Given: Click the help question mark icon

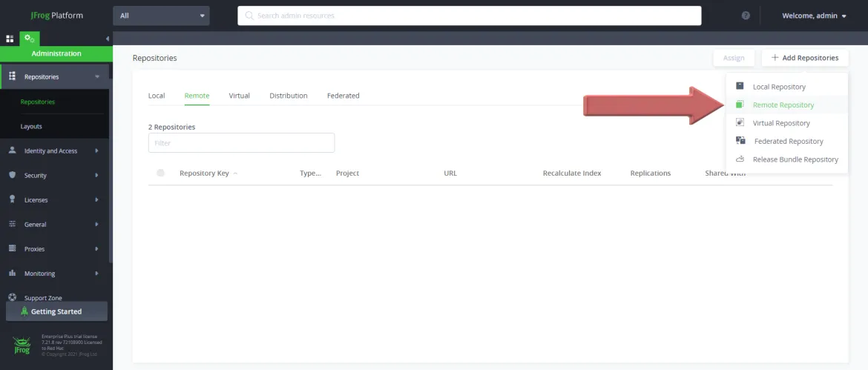Looking at the screenshot, I should (x=746, y=16).
